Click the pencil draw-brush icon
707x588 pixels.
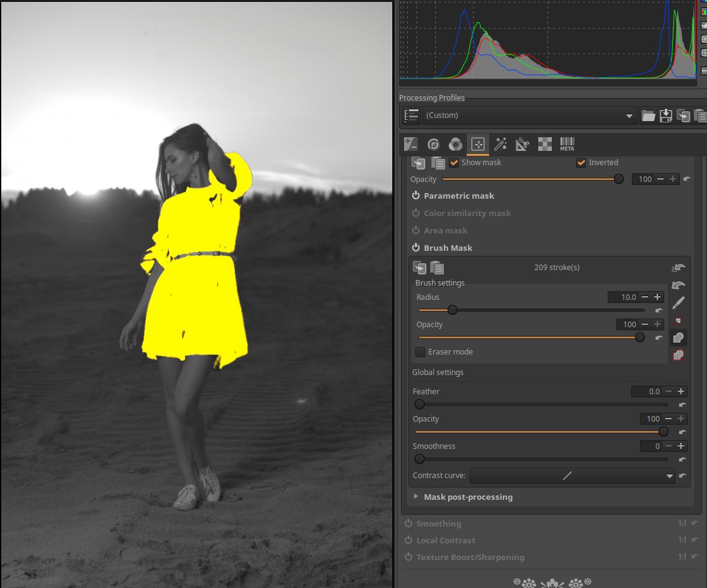point(678,302)
